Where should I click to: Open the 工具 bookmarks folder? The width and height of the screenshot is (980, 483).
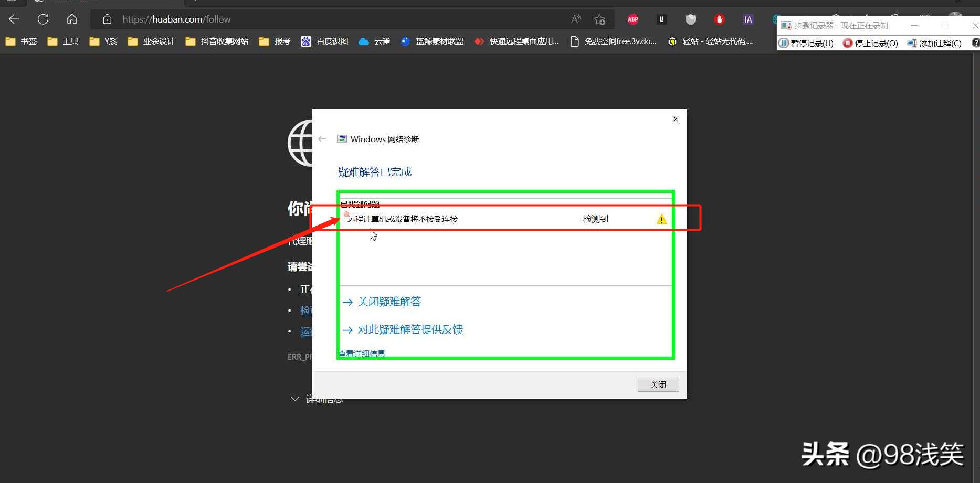(63, 41)
